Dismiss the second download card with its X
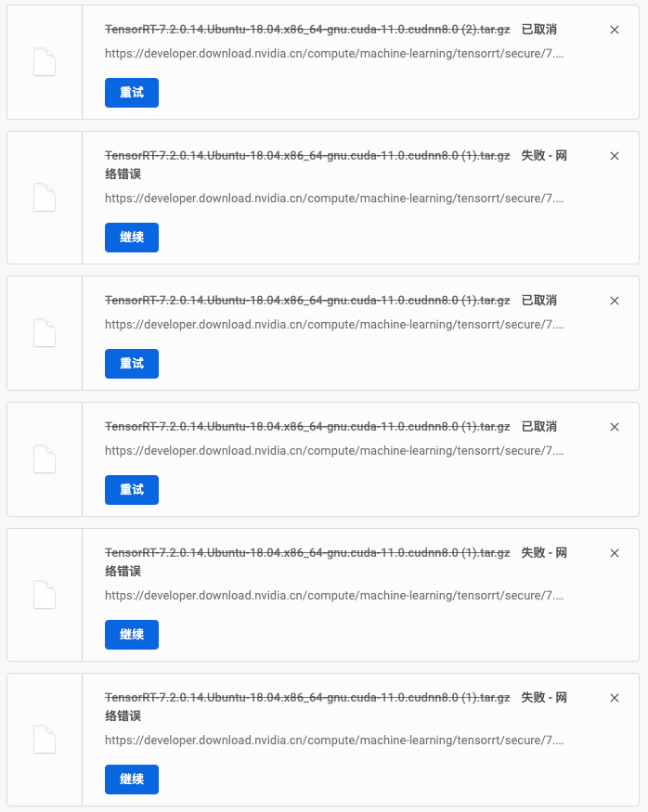This screenshot has height=812, width=648. tap(615, 157)
